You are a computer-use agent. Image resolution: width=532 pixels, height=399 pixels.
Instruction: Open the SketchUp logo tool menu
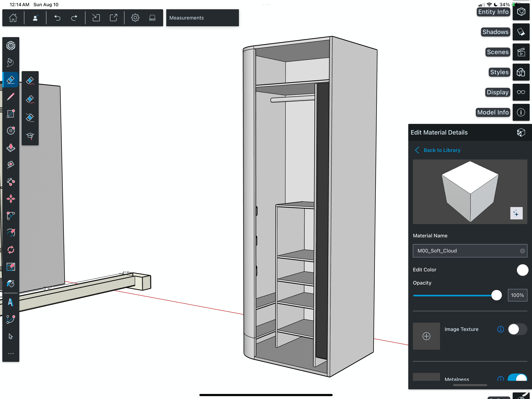click(11, 46)
